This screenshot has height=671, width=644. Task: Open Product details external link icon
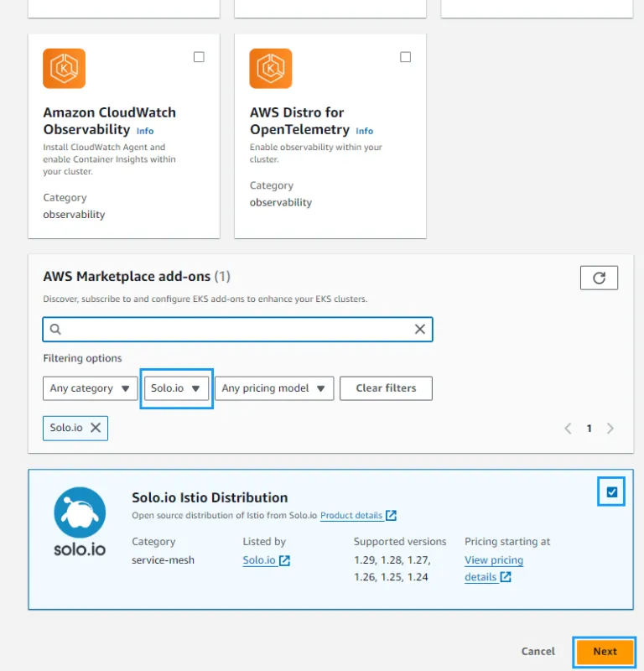(391, 515)
